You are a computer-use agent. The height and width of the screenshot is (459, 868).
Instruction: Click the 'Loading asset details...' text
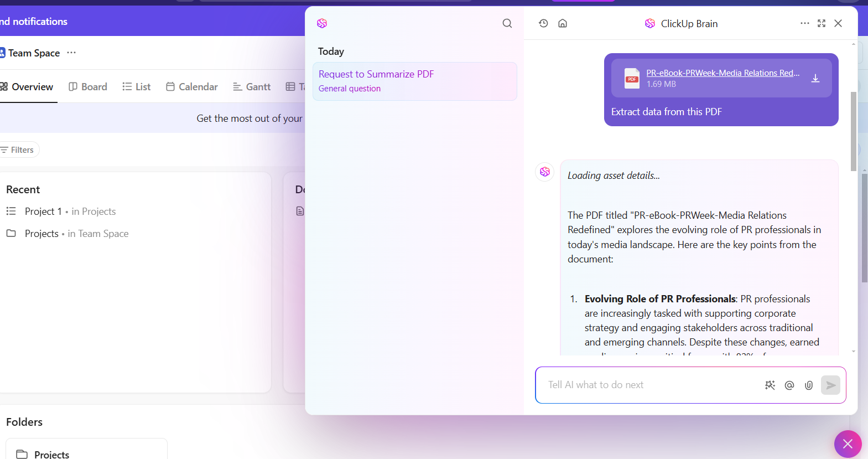pos(614,176)
